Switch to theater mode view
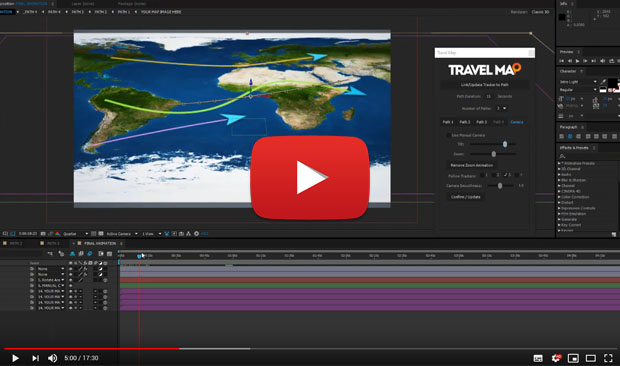Screen dimensions: 620x366 point(591,358)
